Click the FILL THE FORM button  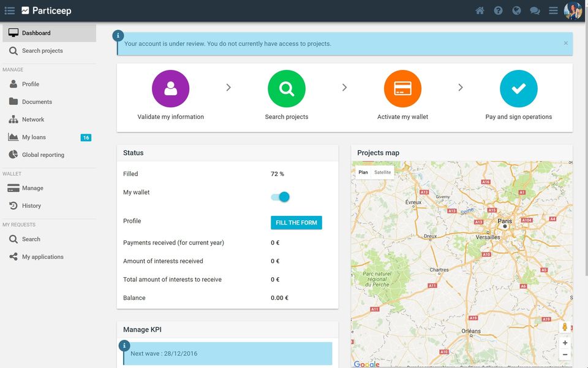pyautogui.click(x=296, y=223)
